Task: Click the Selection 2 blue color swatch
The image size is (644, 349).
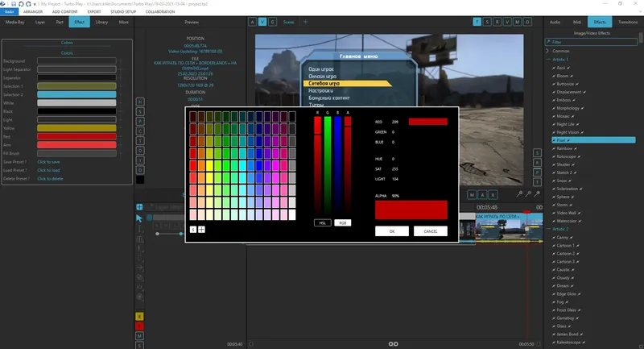Action: pyautogui.click(x=76, y=94)
